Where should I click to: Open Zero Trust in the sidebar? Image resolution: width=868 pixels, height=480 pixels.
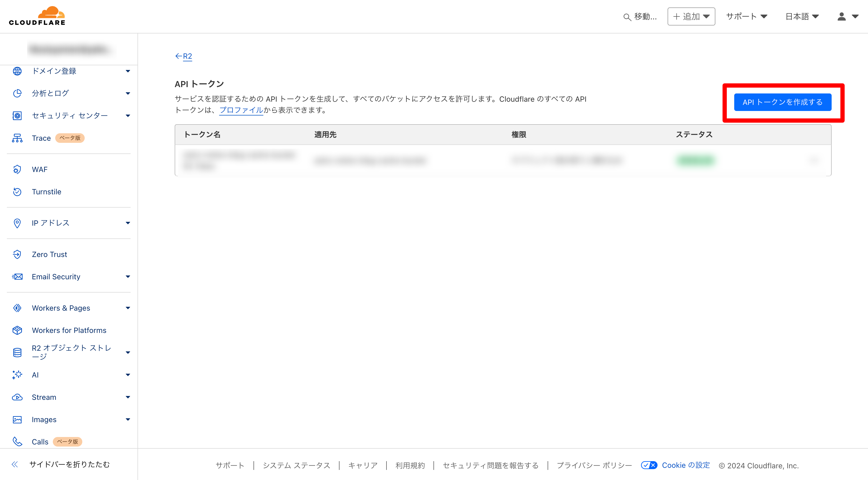50,255
